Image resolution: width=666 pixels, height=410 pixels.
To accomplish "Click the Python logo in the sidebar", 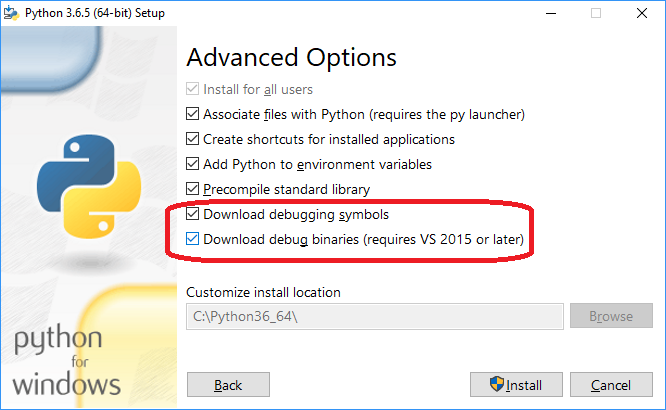I will (89, 186).
